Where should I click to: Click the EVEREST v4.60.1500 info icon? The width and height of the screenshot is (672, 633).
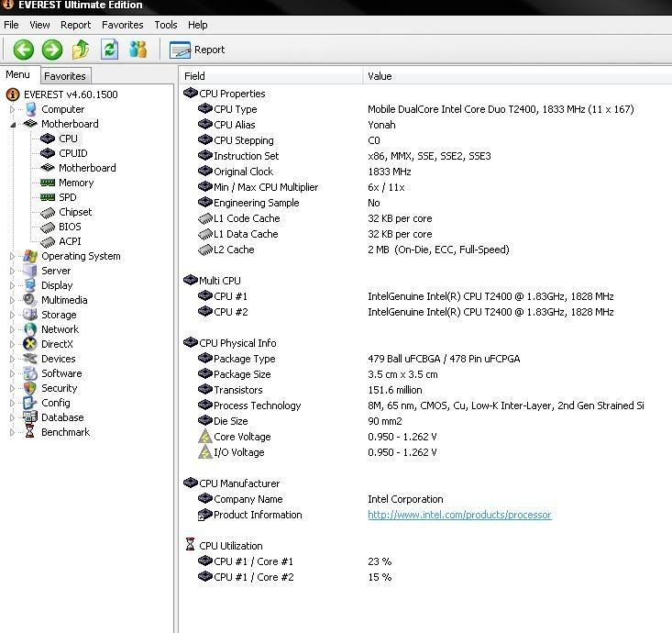[x=13, y=94]
